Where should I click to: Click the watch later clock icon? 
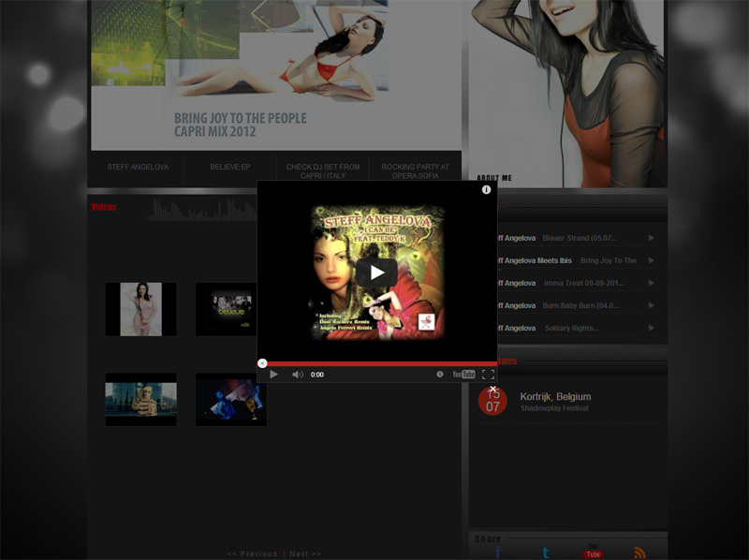[x=439, y=375]
